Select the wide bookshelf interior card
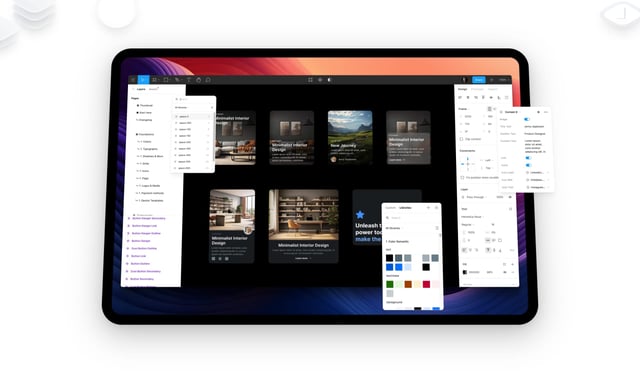640x371 pixels. tap(304, 226)
